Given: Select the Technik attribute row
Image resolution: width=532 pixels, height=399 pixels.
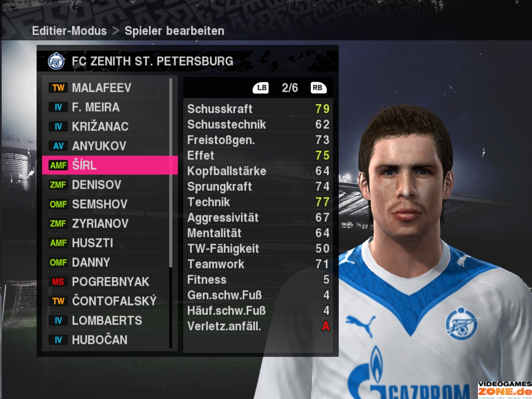Looking at the screenshot, I should tap(258, 202).
